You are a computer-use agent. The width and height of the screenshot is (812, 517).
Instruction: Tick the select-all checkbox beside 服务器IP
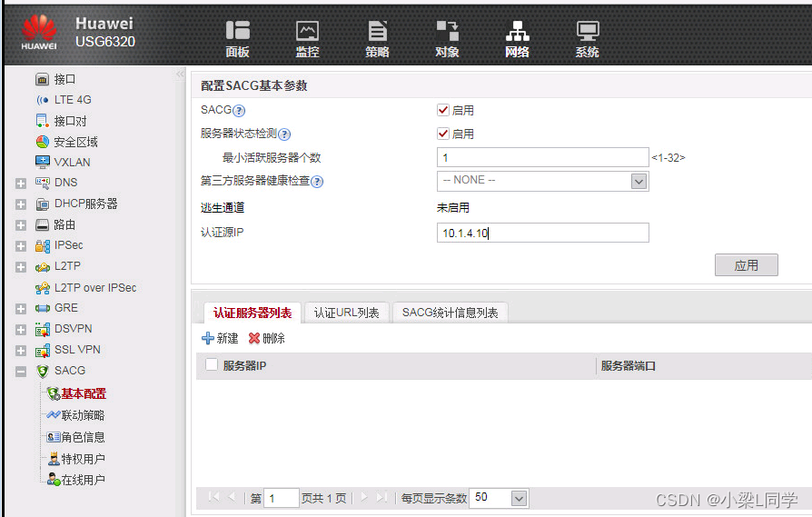tap(212, 364)
